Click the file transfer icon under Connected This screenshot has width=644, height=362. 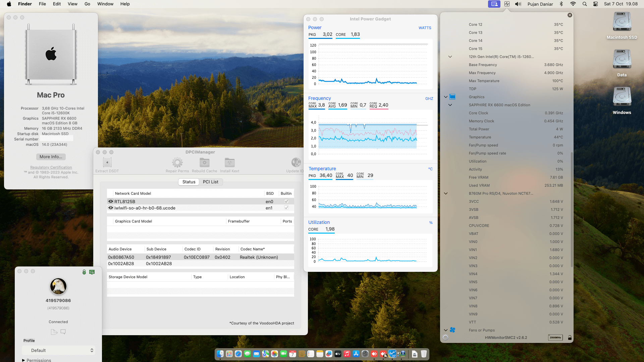pyautogui.click(x=54, y=332)
